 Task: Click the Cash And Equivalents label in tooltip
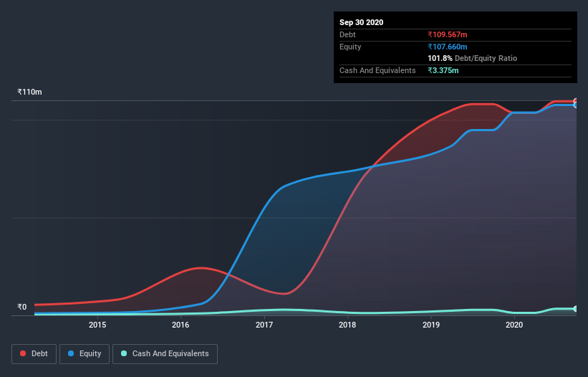(x=377, y=70)
